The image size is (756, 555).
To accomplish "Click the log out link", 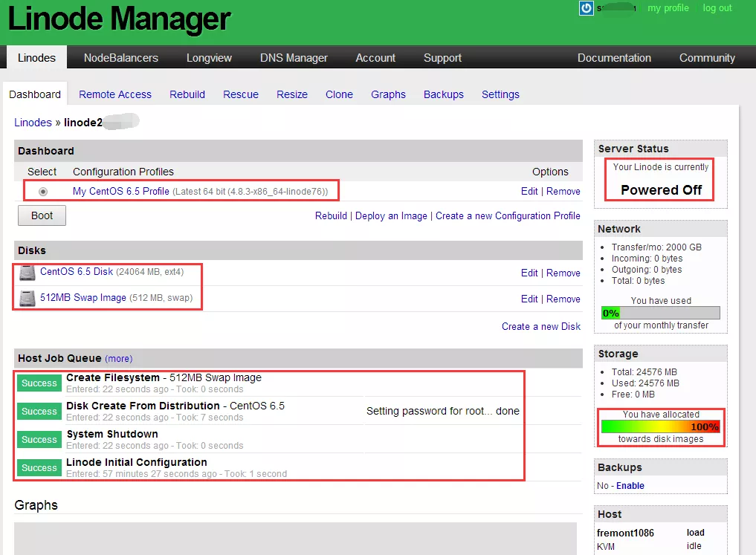I will (x=717, y=8).
